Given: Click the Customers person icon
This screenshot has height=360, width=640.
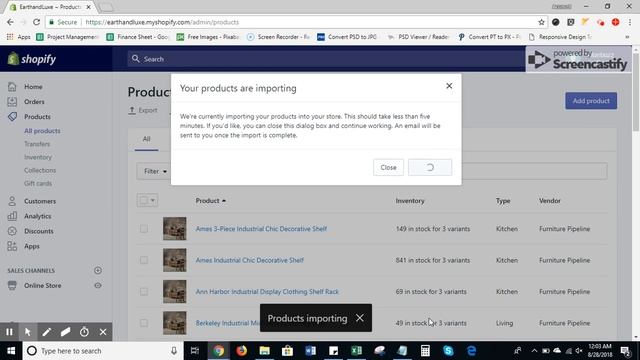Looking at the screenshot, I should point(12,201).
